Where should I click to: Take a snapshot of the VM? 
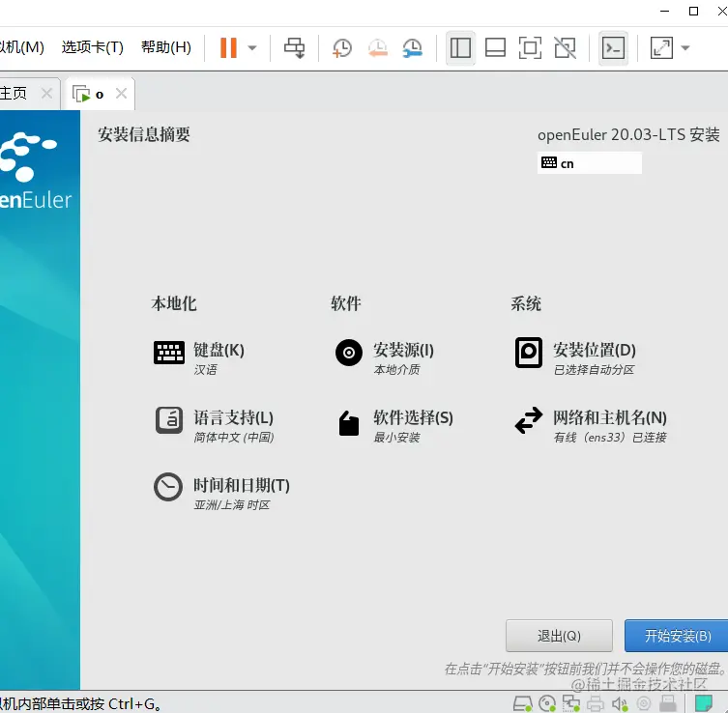[342, 48]
